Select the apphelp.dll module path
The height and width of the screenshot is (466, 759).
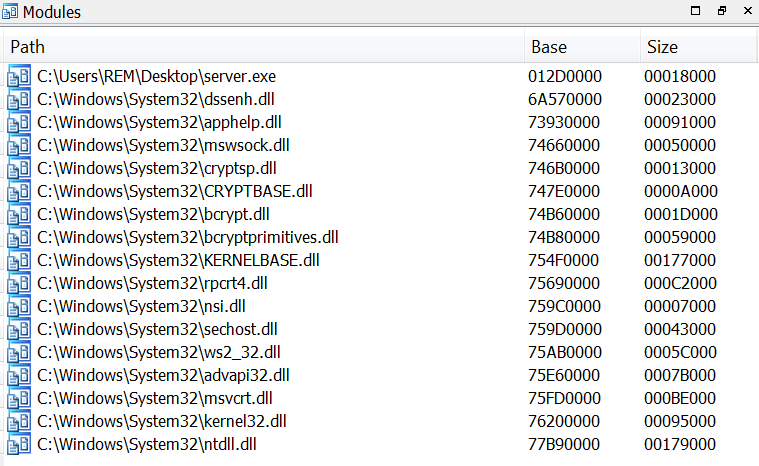pos(159,122)
